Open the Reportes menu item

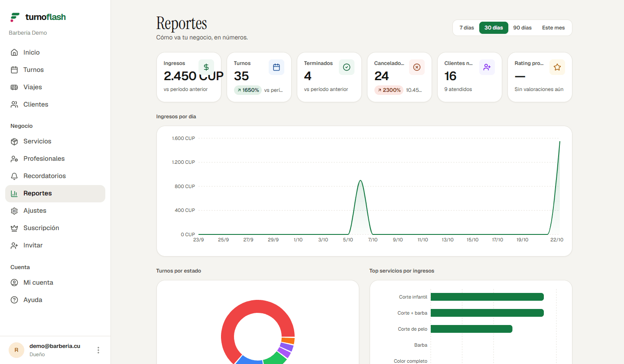(55, 193)
